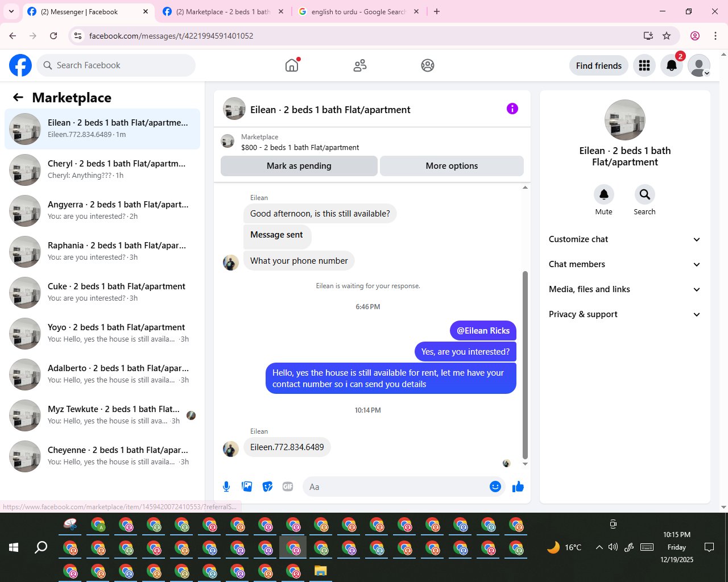Show hidden system tray icons

(599, 547)
